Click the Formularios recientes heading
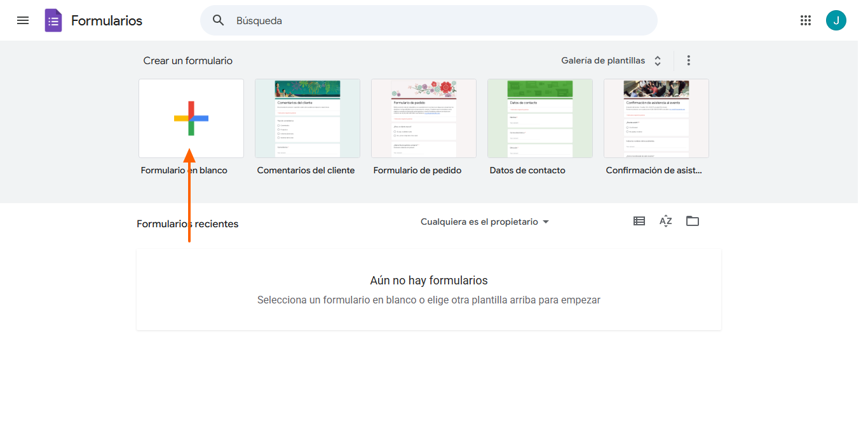 187,223
